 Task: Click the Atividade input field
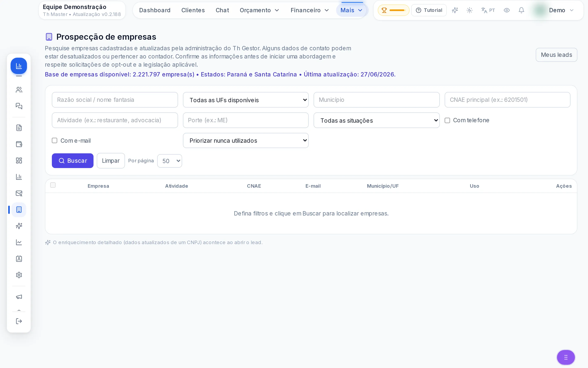tap(115, 120)
